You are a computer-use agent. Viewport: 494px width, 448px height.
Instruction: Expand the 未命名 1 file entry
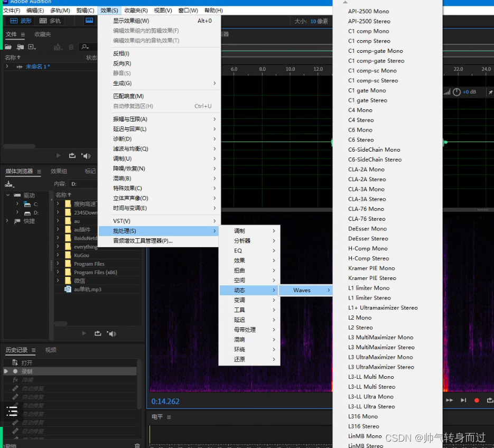(x=7, y=67)
